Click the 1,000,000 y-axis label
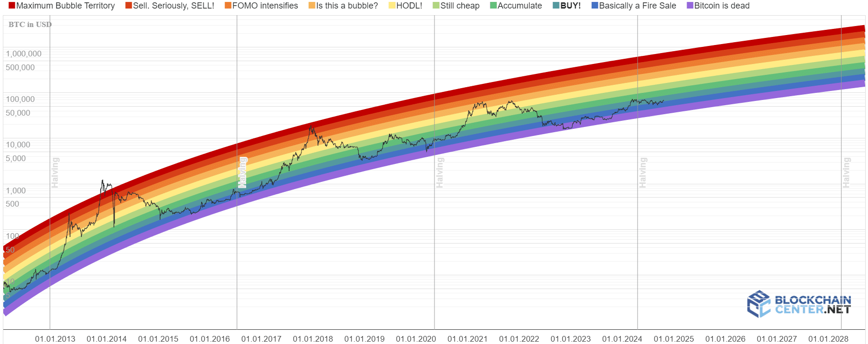The height and width of the screenshot is (344, 868). 24,54
